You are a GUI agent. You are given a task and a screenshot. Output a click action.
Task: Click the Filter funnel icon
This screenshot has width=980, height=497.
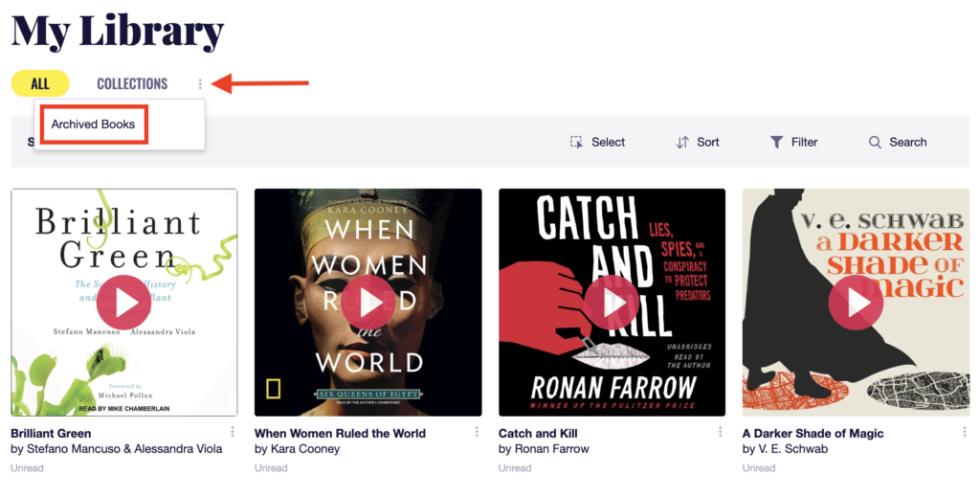coord(777,142)
